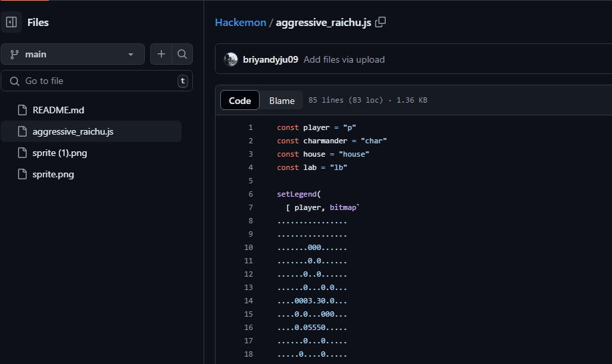Click briyandyju09 avatar image

click(x=231, y=59)
